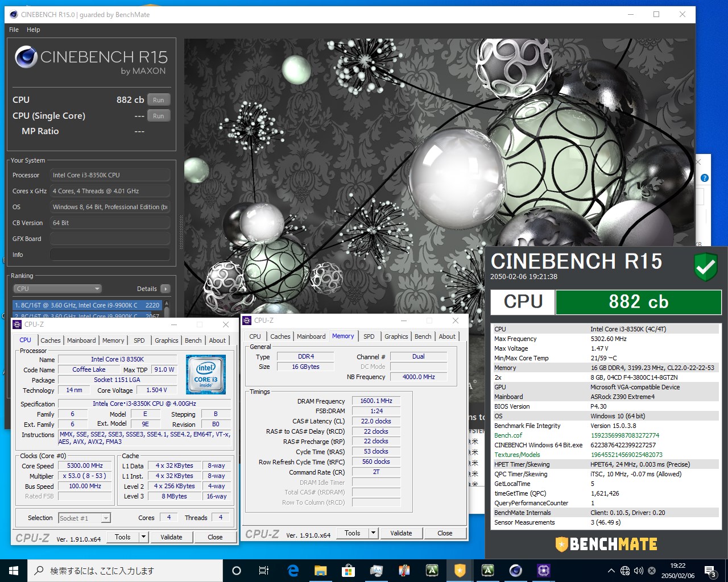Click the CPU-Z title icon of CPU window
This screenshot has width=728, height=582.
pyautogui.click(x=17, y=325)
